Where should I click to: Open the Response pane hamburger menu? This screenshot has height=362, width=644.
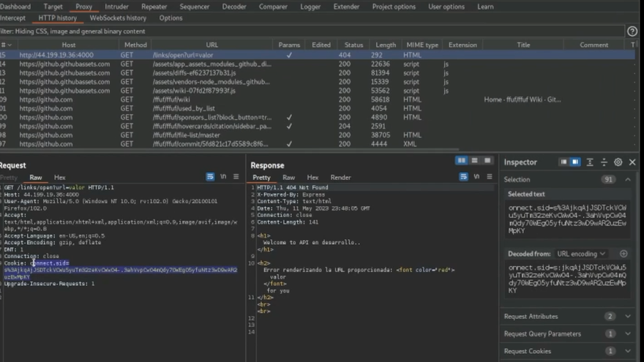489,177
